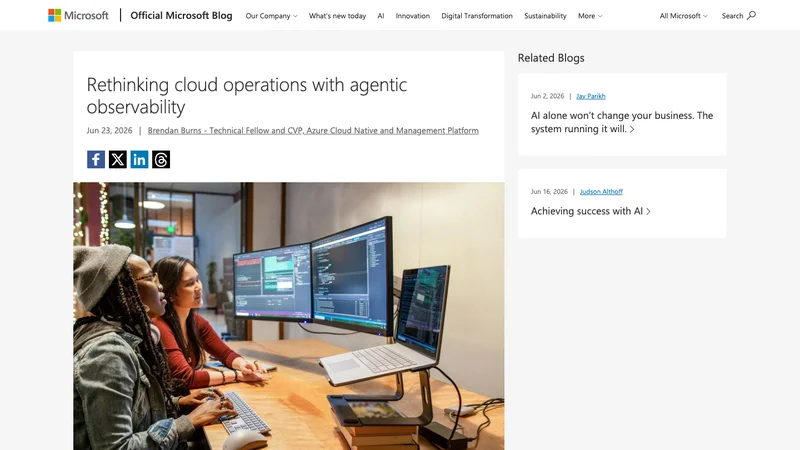Open What's new today
This screenshot has width=800, height=450.
(337, 16)
